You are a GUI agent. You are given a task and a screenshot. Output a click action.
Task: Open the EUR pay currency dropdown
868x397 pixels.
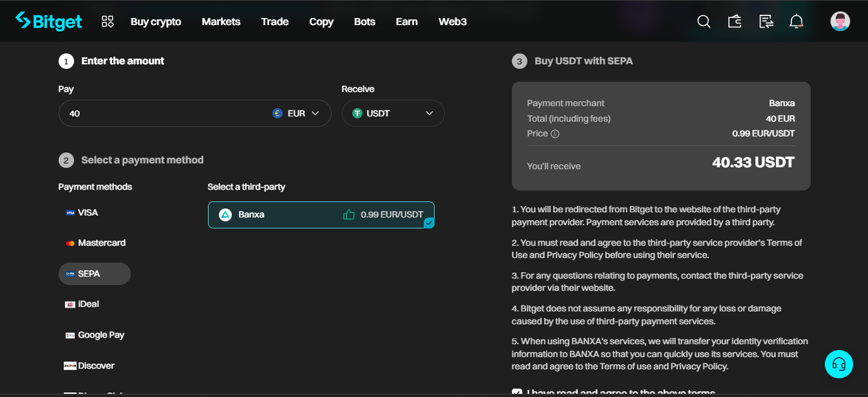tap(297, 113)
